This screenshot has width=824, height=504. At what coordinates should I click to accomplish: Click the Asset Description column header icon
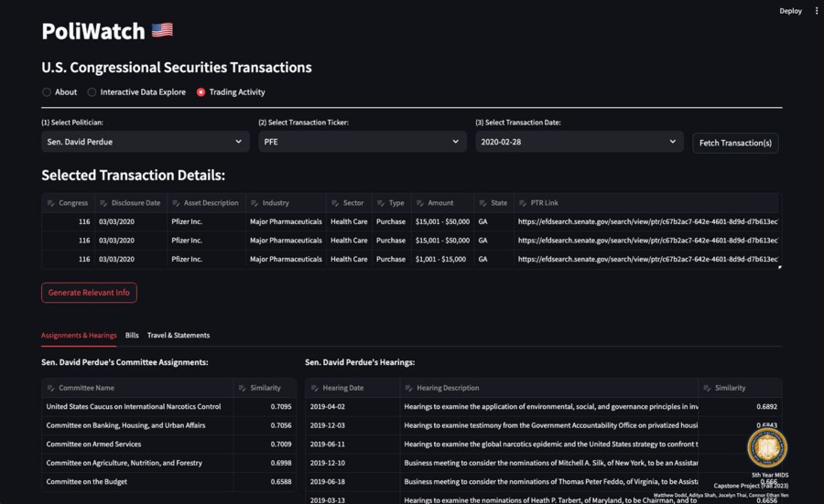pyautogui.click(x=176, y=203)
